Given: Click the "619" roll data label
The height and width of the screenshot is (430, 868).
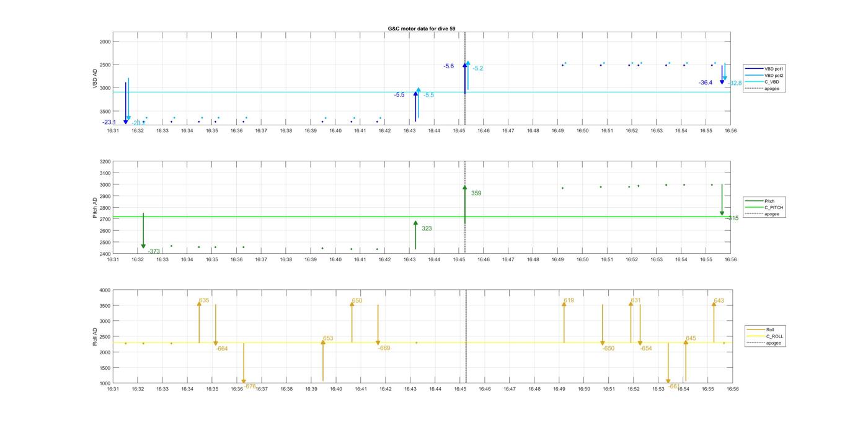Looking at the screenshot, I should pyautogui.click(x=569, y=300).
